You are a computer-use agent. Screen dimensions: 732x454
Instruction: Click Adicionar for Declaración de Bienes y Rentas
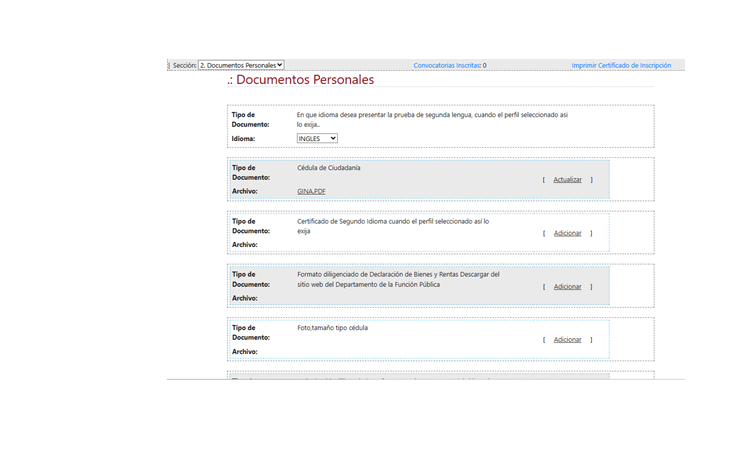click(x=567, y=286)
